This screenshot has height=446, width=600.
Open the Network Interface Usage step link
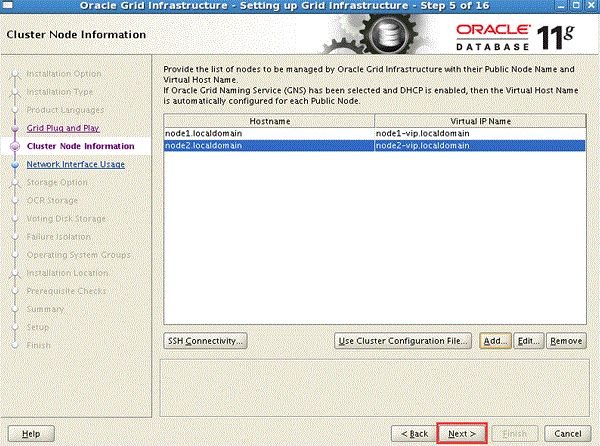[x=76, y=164]
